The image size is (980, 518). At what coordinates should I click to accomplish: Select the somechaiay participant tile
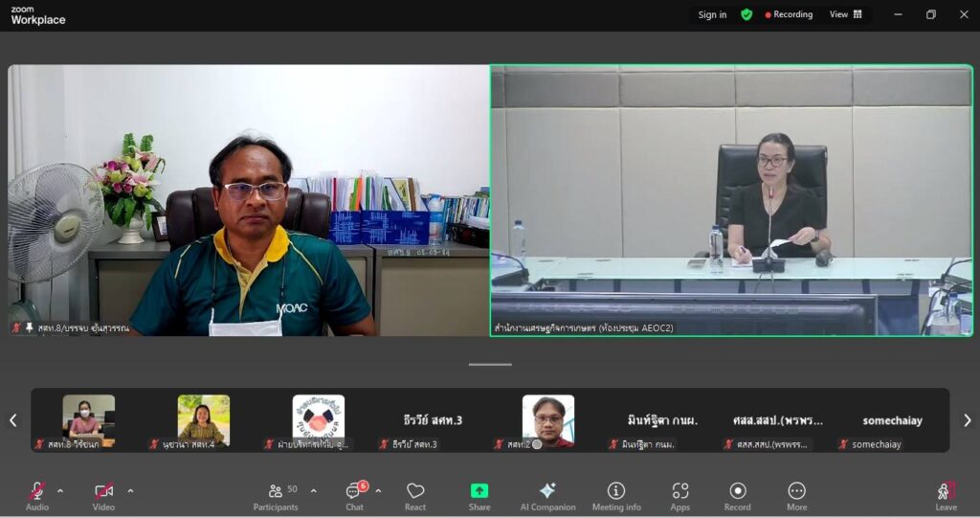pyautogui.click(x=892, y=421)
